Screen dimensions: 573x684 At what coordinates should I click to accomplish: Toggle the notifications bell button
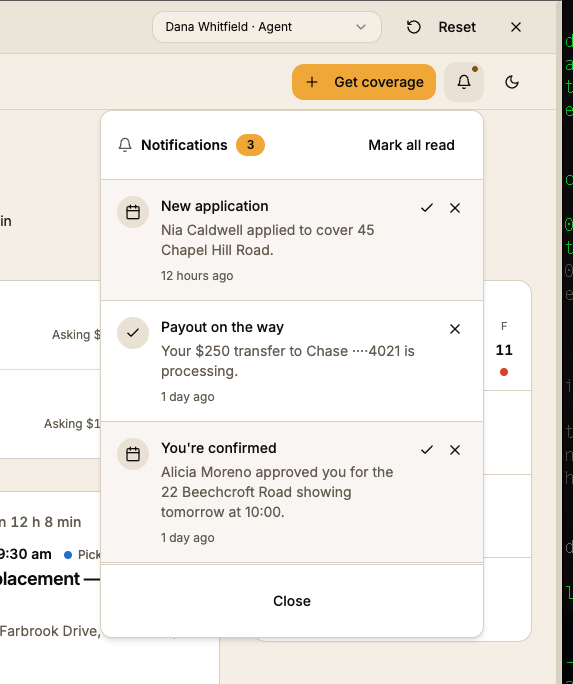coord(464,82)
